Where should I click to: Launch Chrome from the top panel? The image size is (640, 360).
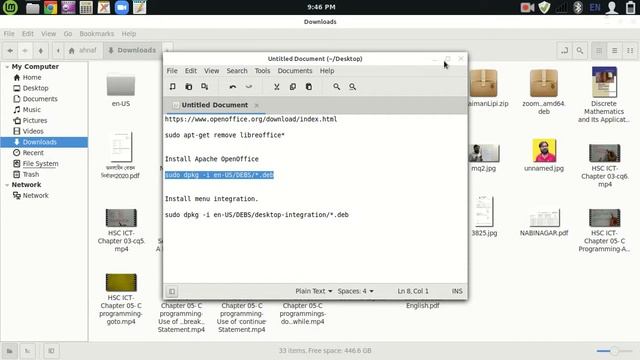point(51,7)
